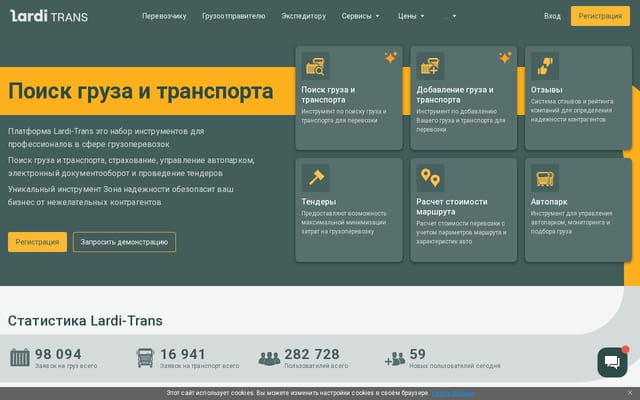Click the Заявок на транспорт всего label
The width and height of the screenshot is (640, 400).
pyautogui.click(x=200, y=366)
